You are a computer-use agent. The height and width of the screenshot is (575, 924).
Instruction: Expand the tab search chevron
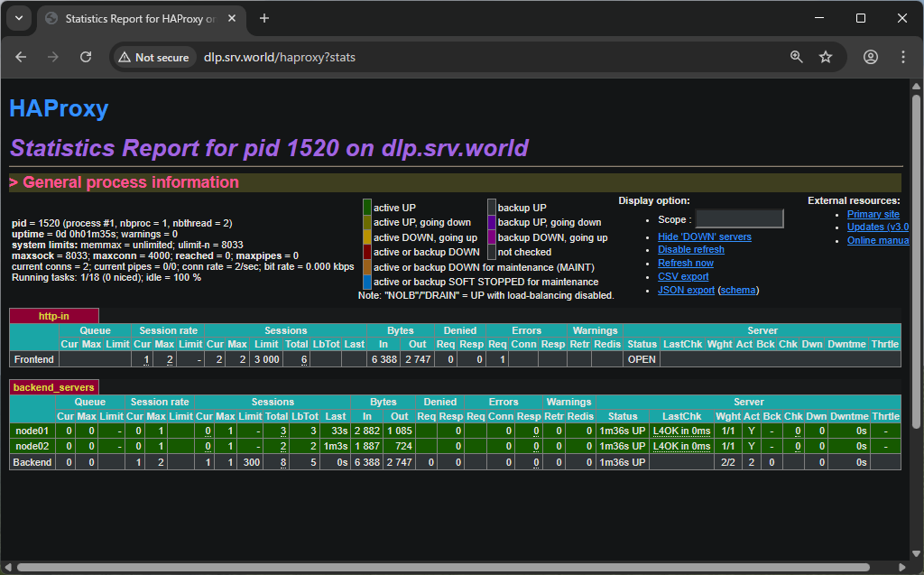(x=18, y=18)
